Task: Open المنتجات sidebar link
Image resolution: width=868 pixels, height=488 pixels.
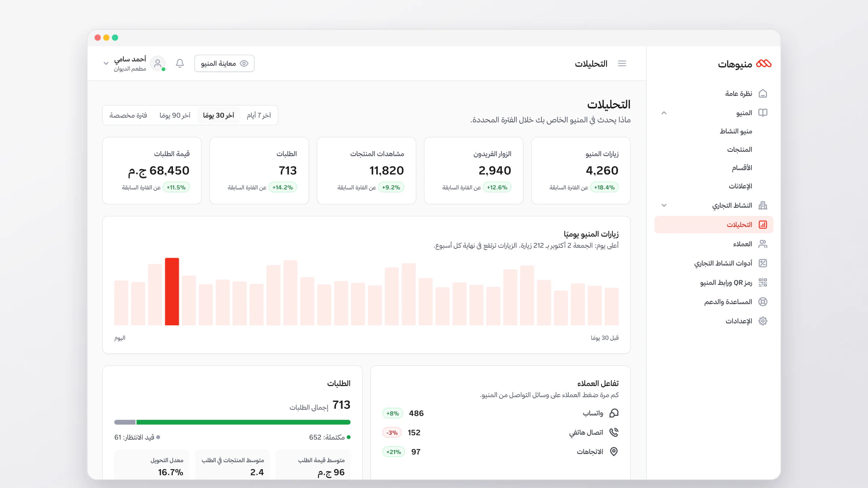Action: pyautogui.click(x=740, y=149)
